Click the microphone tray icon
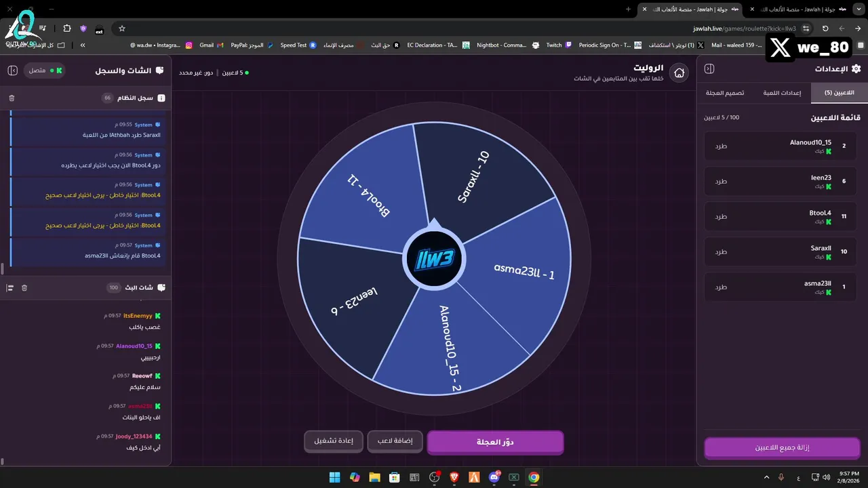Screen dimensions: 868x488 coord(781,477)
